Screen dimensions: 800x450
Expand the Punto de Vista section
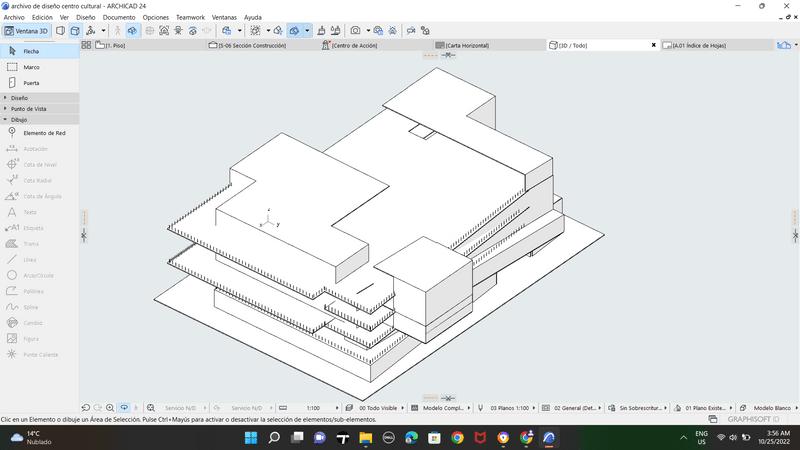point(28,109)
